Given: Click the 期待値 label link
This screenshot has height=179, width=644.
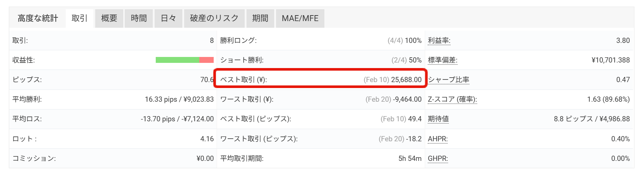Looking at the screenshot, I should 438,119.
